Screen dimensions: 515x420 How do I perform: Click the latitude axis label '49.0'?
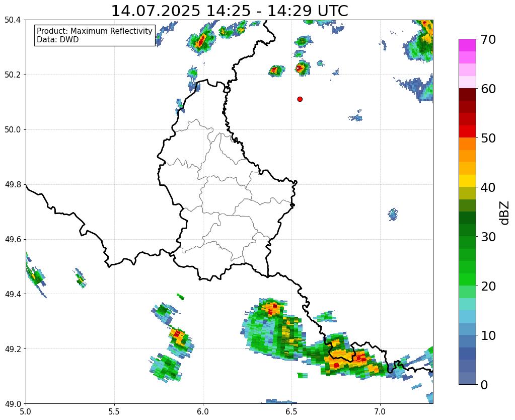pyautogui.click(x=13, y=404)
